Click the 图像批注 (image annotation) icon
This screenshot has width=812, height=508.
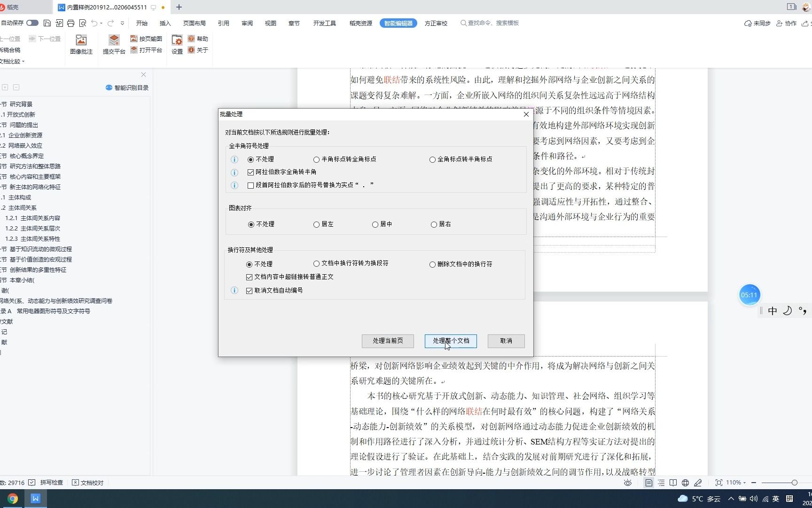81,40
